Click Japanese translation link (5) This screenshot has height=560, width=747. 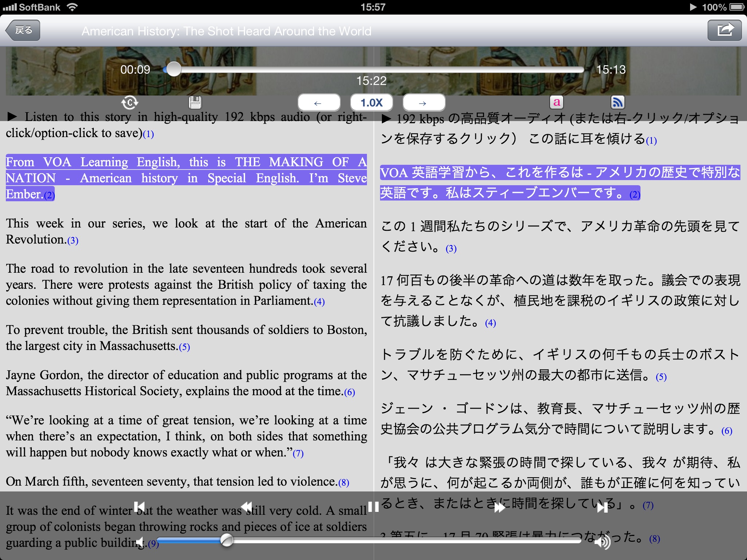661,377
